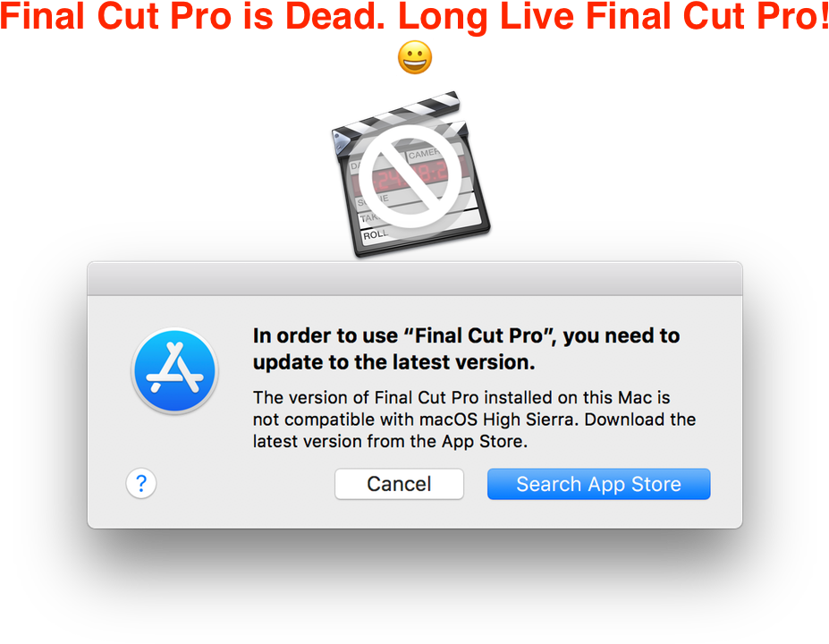
Task: Click the CAMERA label on the clapperboard
Action: coord(423,154)
